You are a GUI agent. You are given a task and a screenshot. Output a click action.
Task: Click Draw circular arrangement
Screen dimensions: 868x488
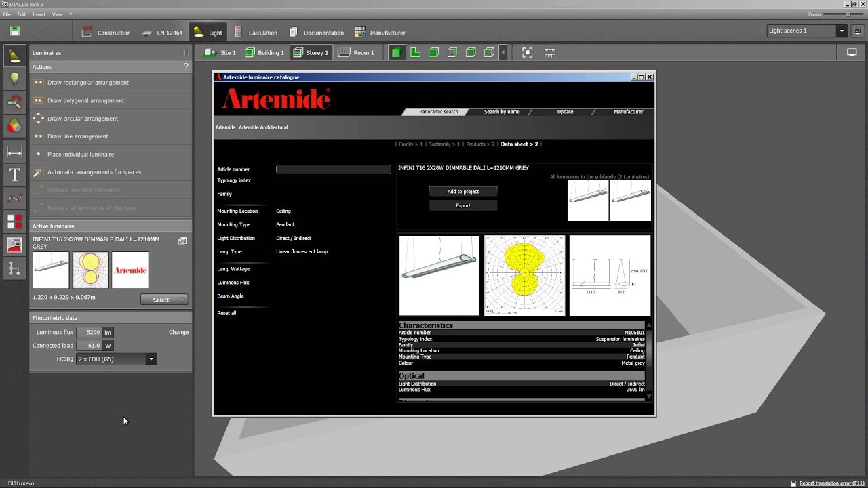pos(83,119)
